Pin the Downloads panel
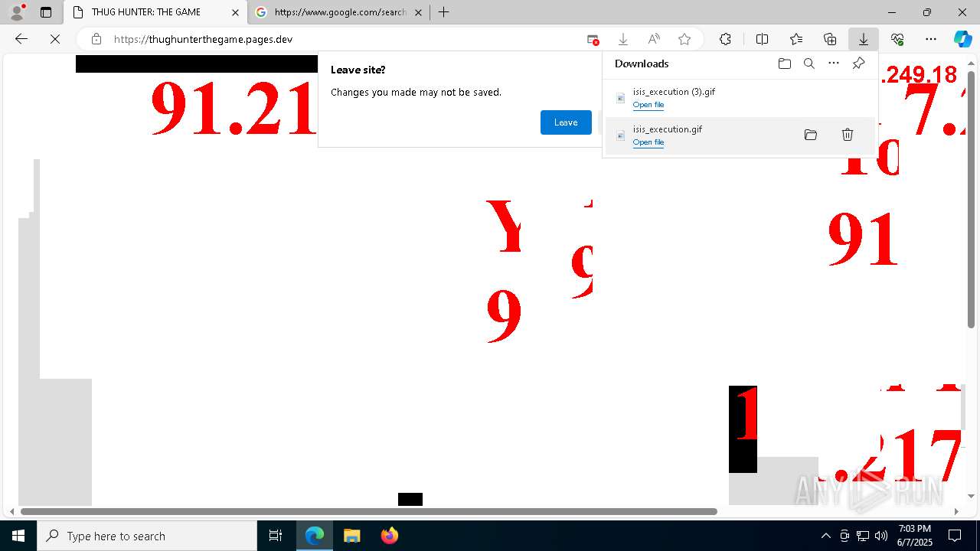Viewport: 980px width, 551px height. (858, 64)
